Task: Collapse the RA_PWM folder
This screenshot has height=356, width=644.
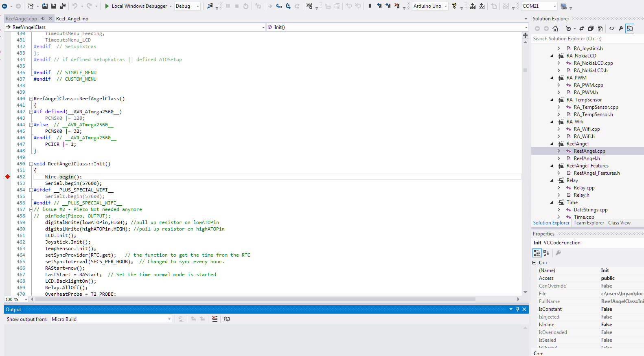Action: tap(552, 78)
